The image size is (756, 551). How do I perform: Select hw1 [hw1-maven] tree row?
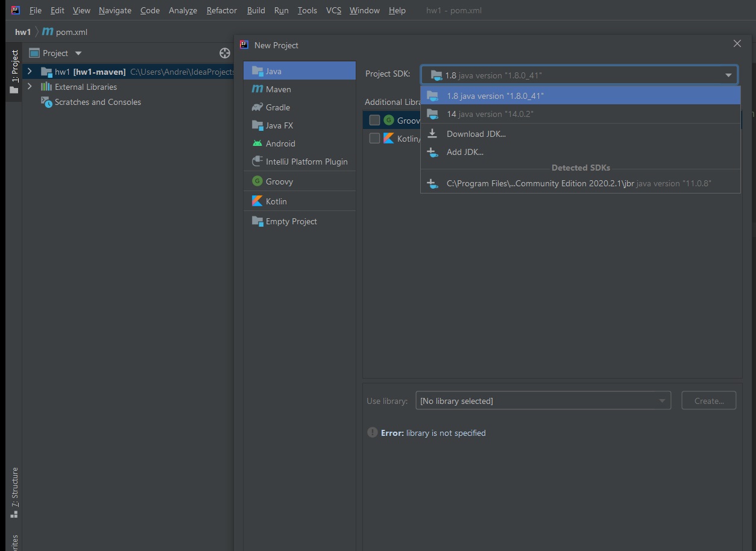tap(128, 72)
